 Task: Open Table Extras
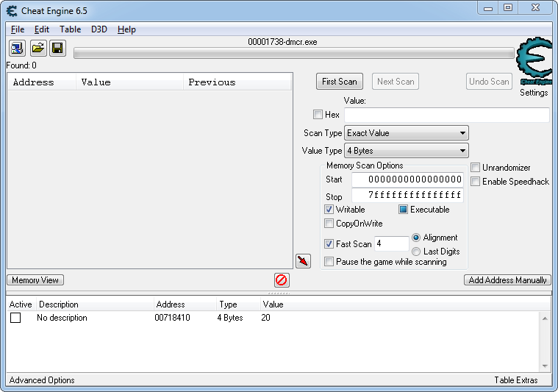(x=515, y=380)
